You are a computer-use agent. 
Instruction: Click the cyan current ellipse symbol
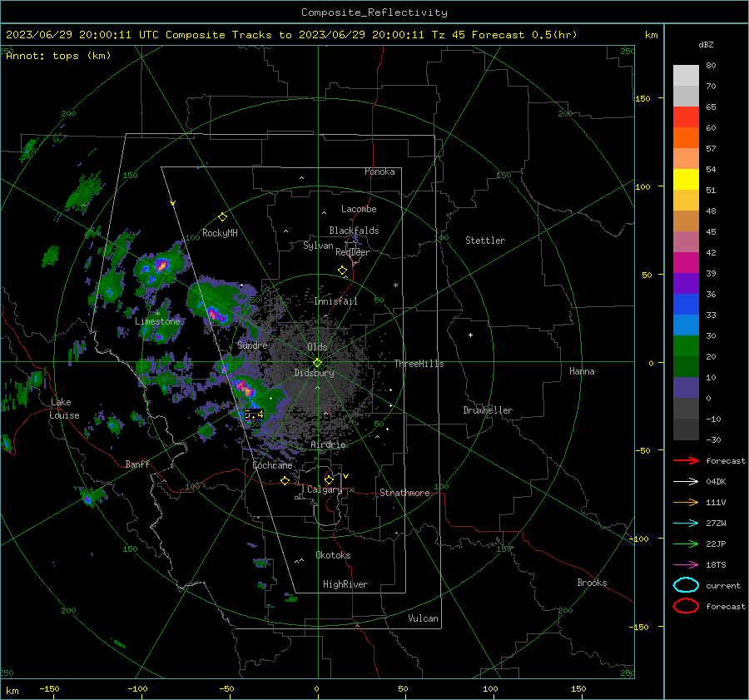(686, 585)
